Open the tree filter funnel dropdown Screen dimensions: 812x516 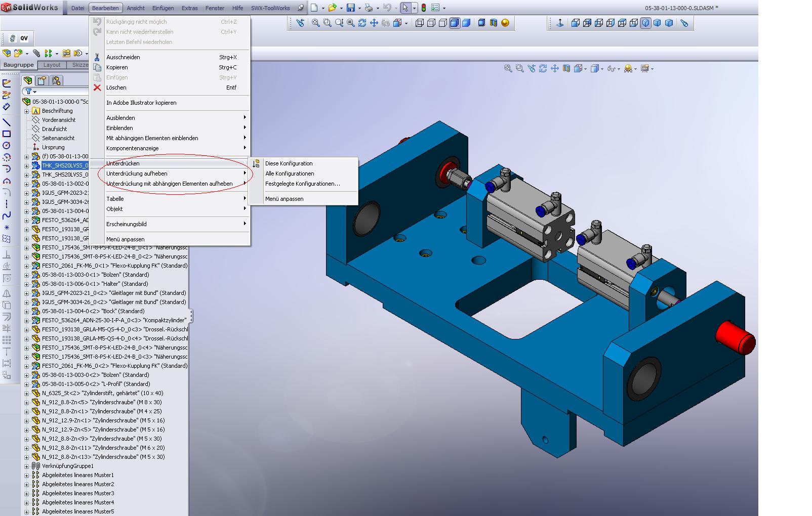click(31, 92)
